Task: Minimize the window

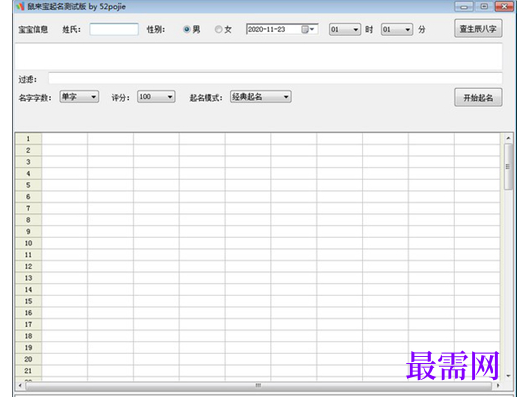Action: [464, 6]
